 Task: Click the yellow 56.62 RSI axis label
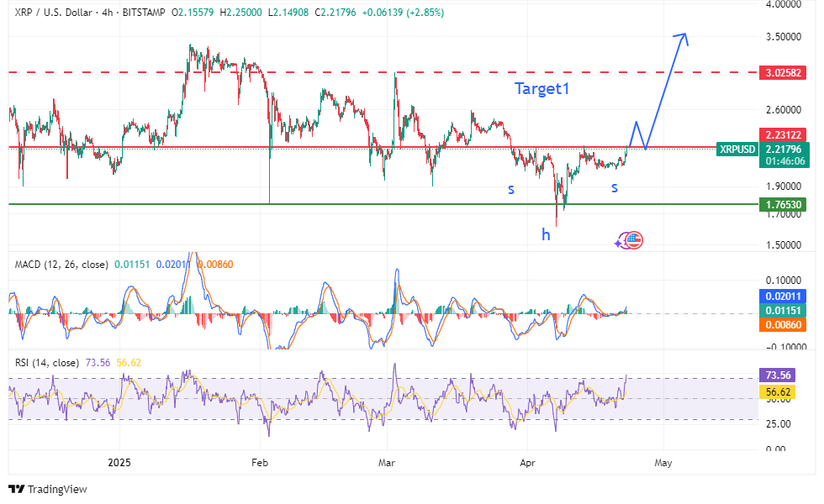(x=778, y=392)
